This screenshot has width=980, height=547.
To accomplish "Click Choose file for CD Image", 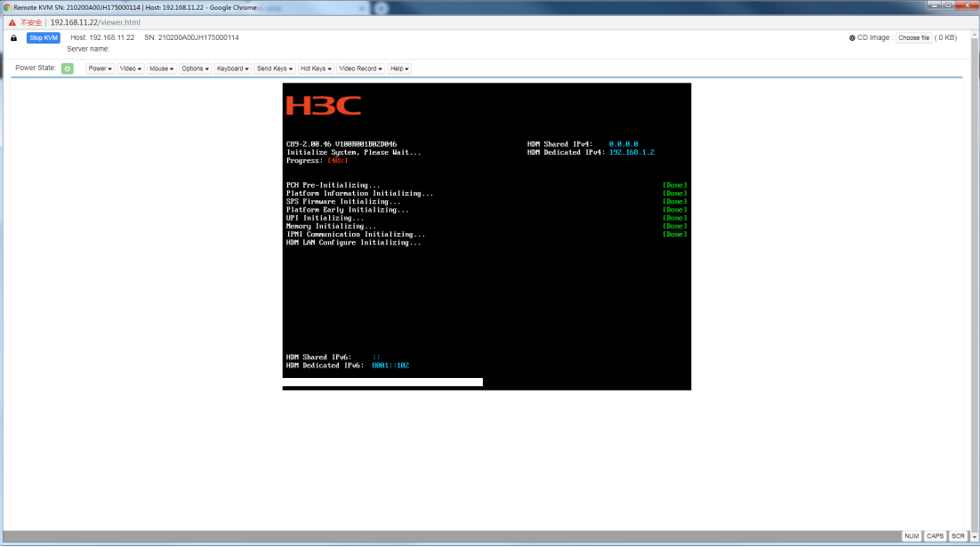I will click(914, 38).
